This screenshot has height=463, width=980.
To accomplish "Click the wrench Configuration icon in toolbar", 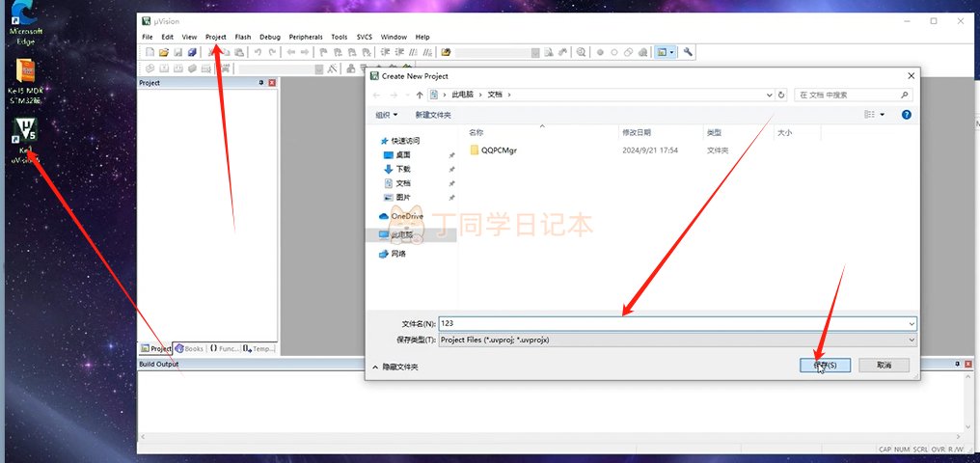I will [688, 52].
